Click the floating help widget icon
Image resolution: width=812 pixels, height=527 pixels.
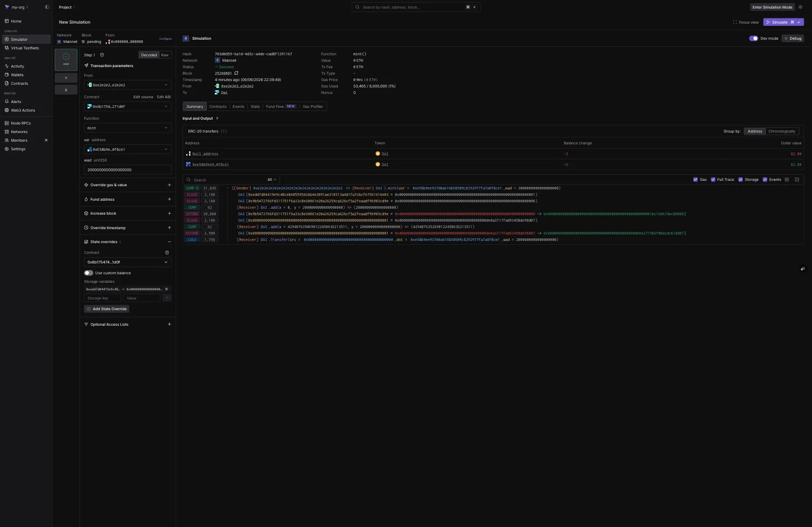click(x=803, y=269)
